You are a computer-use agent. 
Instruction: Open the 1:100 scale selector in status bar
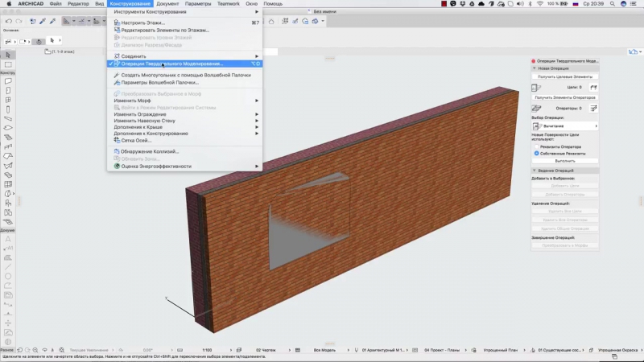tap(207, 351)
